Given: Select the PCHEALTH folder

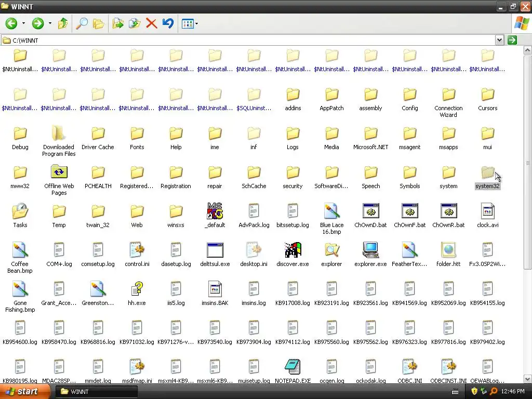Looking at the screenshot, I should tap(98, 177).
